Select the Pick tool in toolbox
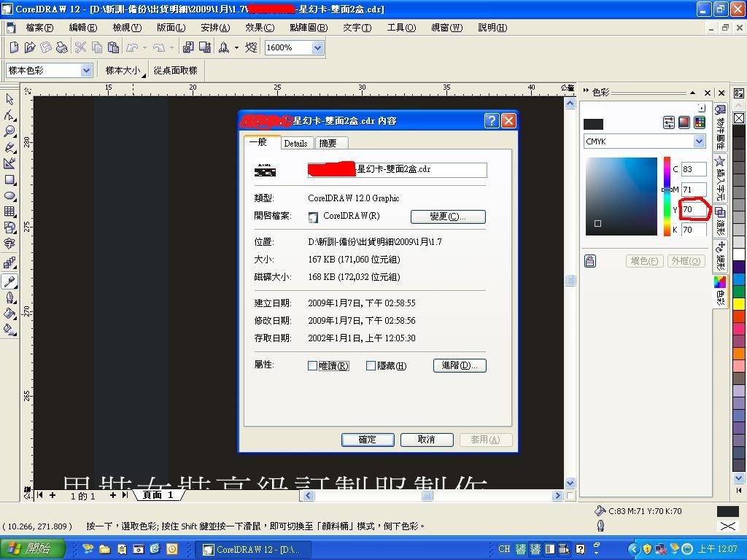Screen dimensions: 747x560 point(9,99)
